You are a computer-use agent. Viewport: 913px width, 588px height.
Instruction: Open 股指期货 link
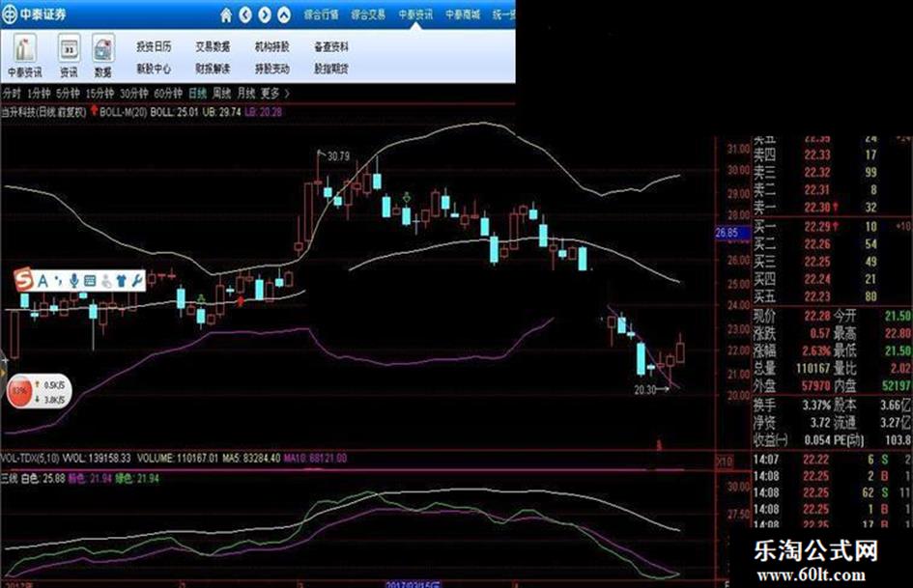(x=330, y=69)
